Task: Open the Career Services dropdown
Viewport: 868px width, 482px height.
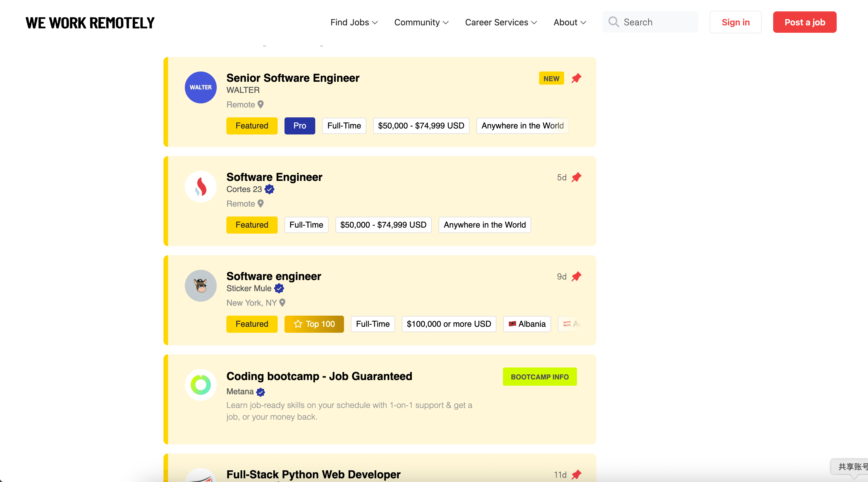Action: pos(500,22)
